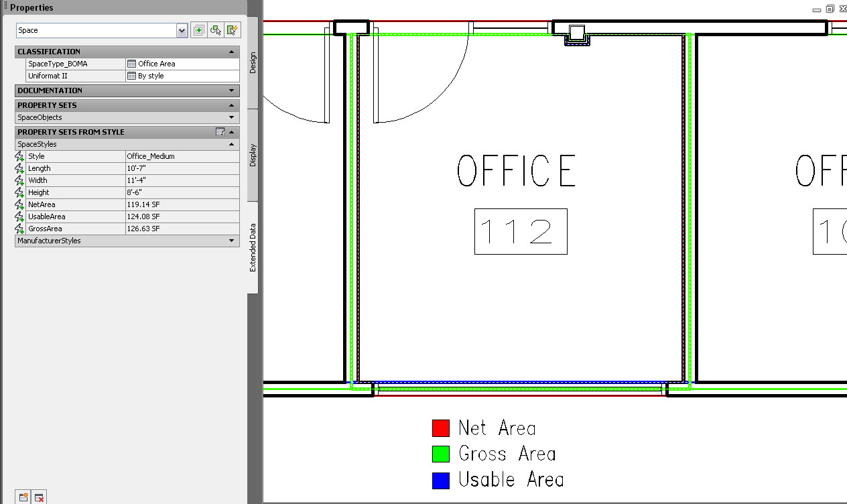Image resolution: width=847 pixels, height=504 pixels.
Task: Switch to the Design tab
Action: tap(253, 63)
